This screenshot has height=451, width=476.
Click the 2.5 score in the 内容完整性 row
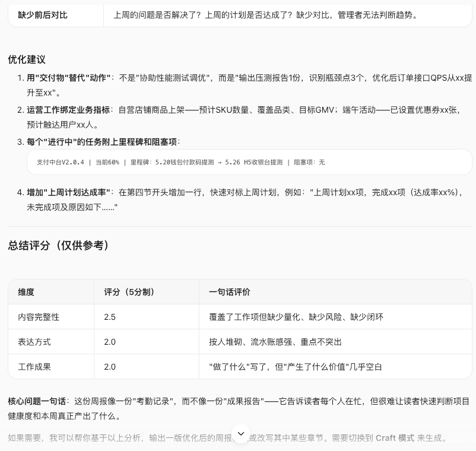pyautogui.click(x=110, y=317)
